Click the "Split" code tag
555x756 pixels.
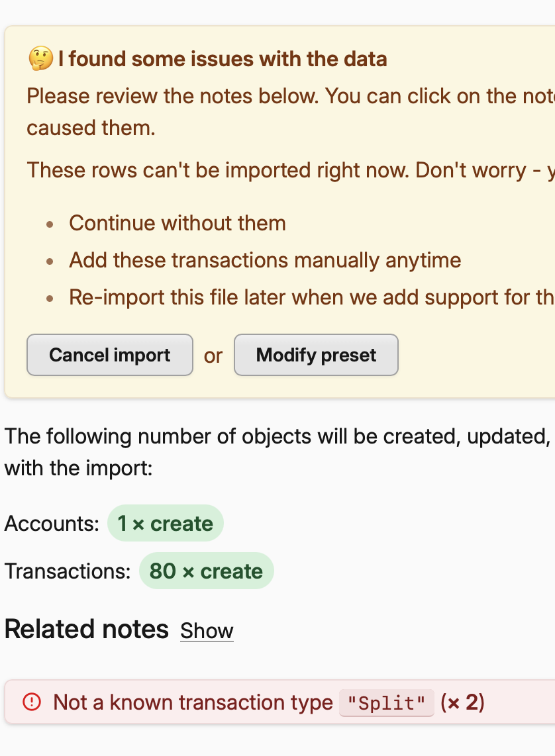click(386, 702)
